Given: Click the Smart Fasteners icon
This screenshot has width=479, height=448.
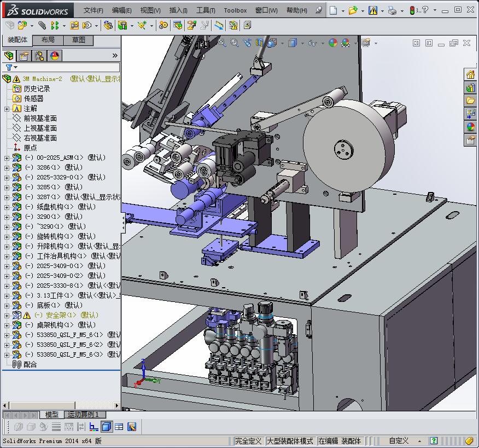Looking at the screenshot, I should (x=74, y=25).
